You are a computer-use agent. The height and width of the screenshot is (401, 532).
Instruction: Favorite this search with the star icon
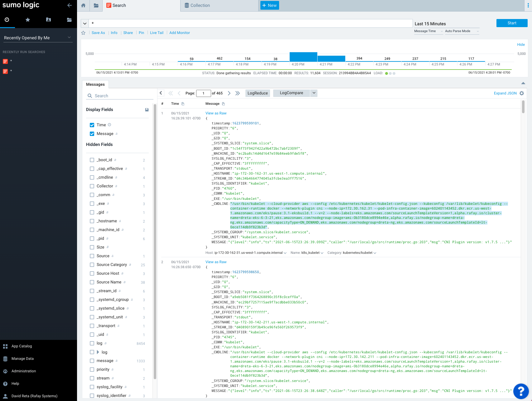(x=83, y=33)
